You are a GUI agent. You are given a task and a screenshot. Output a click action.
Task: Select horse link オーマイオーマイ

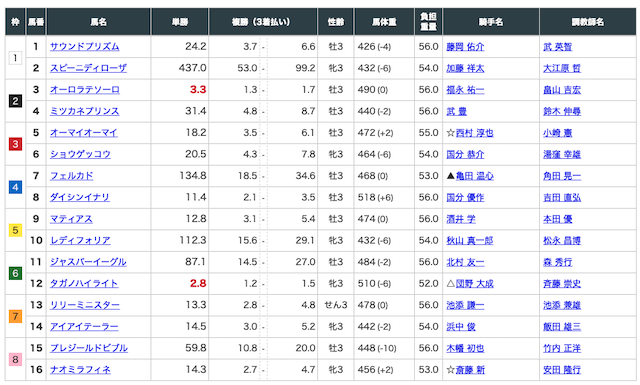(84, 133)
